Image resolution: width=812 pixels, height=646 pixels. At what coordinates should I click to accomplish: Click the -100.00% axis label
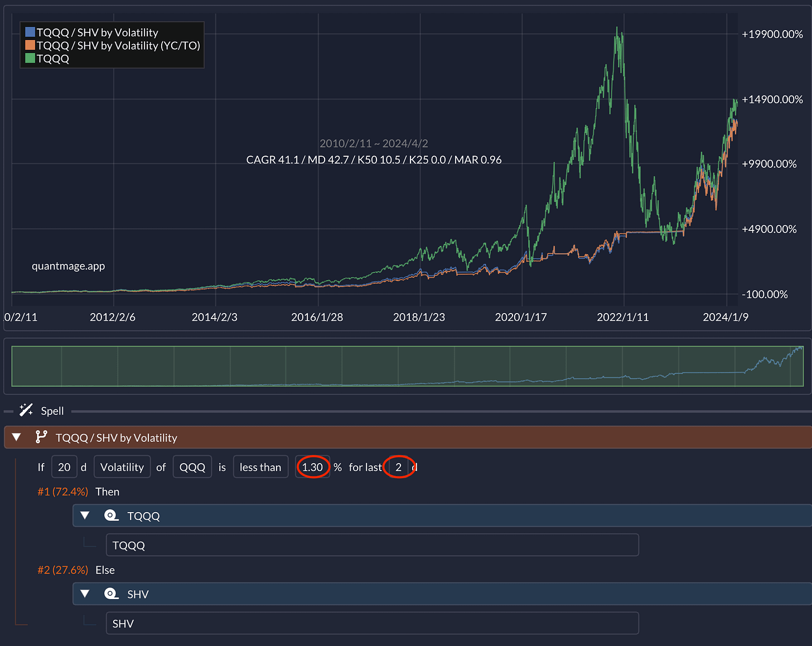coord(765,294)
